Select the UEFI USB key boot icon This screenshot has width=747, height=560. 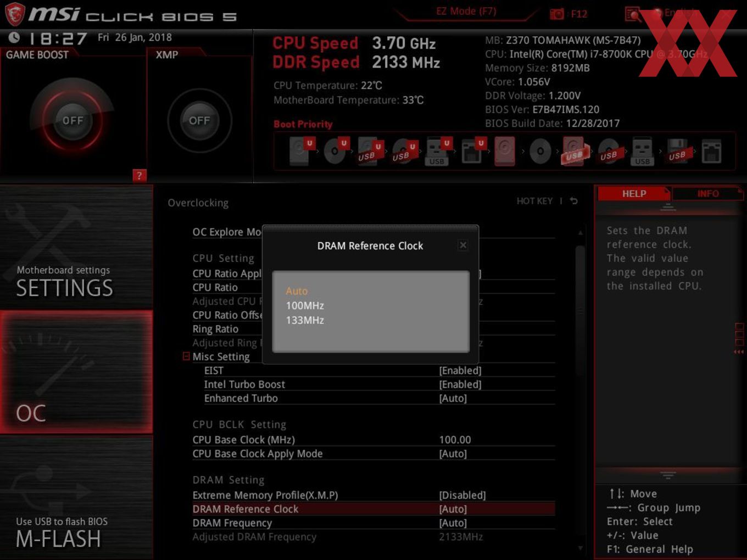click(438, 151)
